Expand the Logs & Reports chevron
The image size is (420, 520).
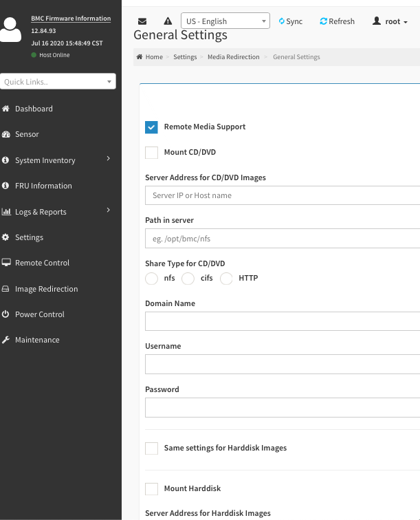[109, 210]
